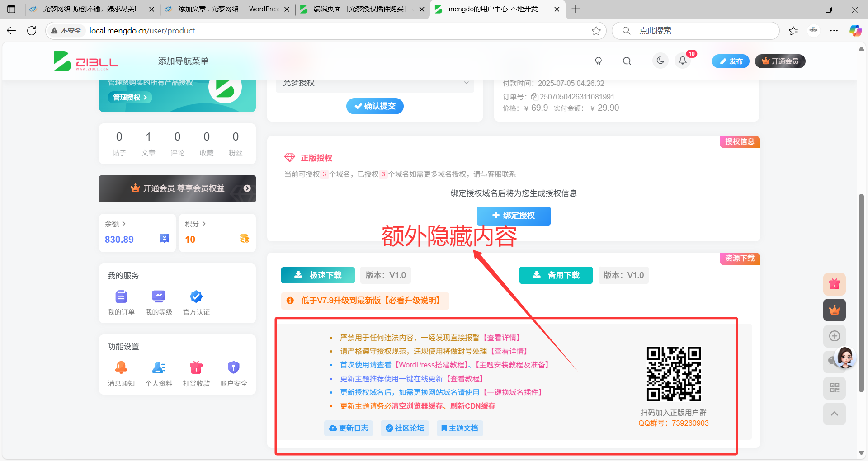Open browser settings ellipsis menu
The image size is (868, 461).
(x=834, y=31)
